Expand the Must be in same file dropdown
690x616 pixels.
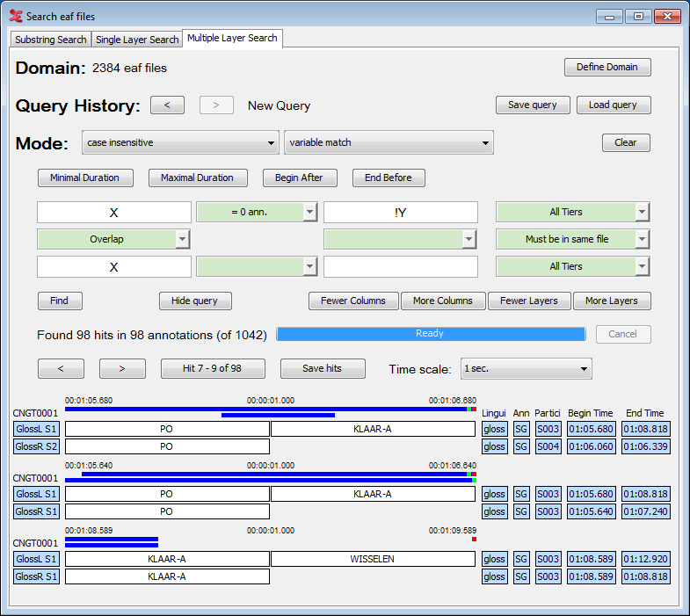(x=573, y=239)
